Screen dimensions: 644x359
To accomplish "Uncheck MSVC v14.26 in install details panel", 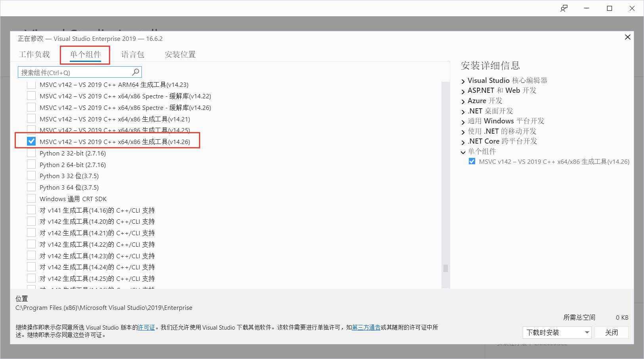I will [x=472, y=161].
